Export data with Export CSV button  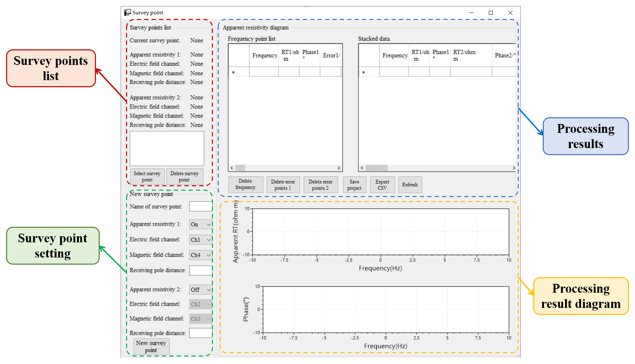pyautogui.click(x=382, y=185)
